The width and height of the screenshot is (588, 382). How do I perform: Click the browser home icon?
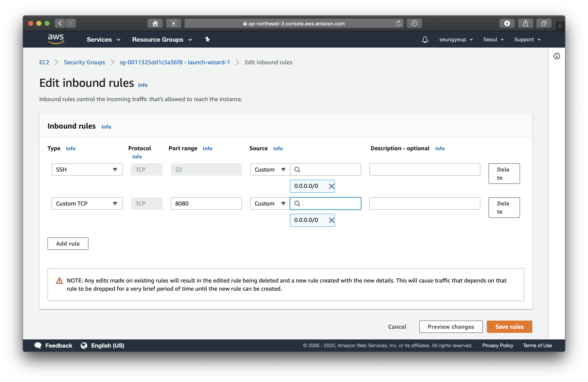pos(155,24)
